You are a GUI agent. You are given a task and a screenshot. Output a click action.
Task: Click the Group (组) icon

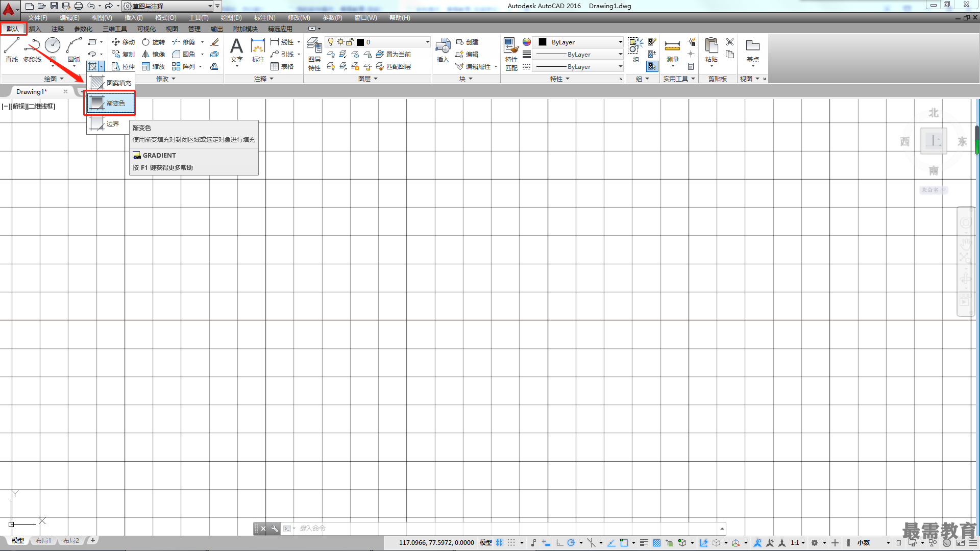point(635,50)
